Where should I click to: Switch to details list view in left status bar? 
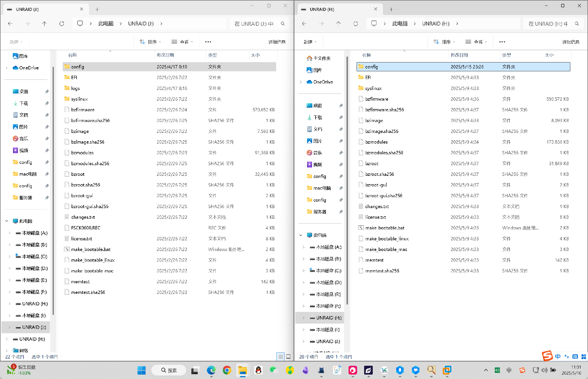280,357
